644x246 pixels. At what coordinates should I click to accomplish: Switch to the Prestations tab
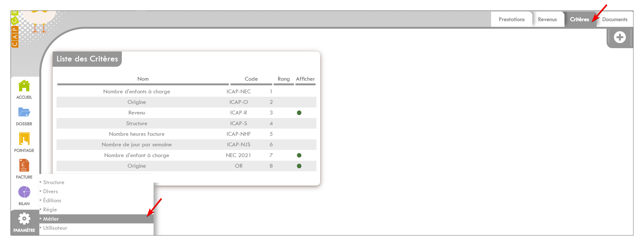point(511,19)
